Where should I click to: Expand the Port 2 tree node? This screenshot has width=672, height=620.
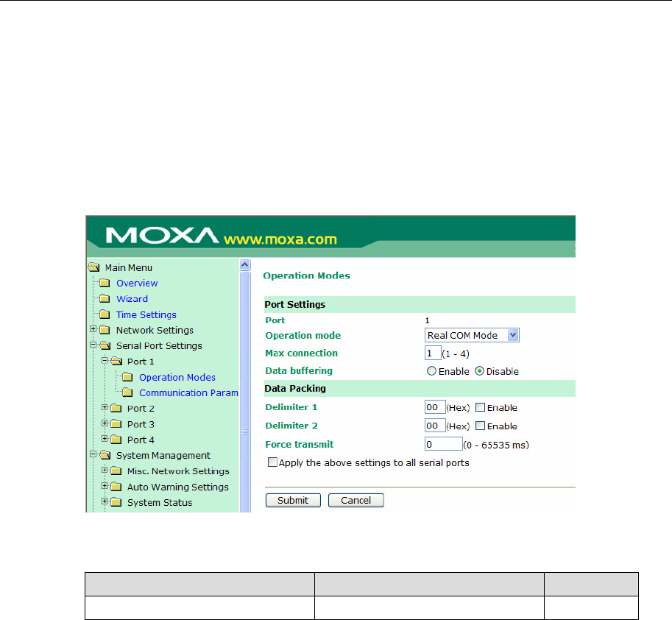click(105, 408)
